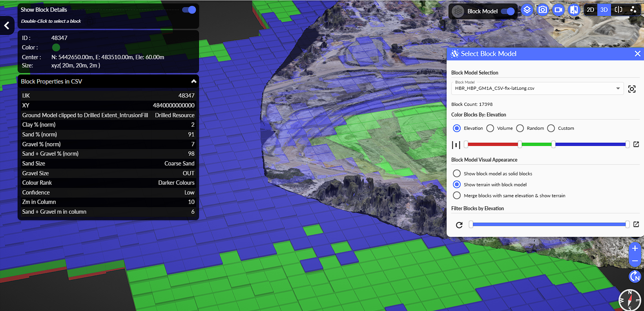Click the color range distribution bars icon
Image resolution: width=644 pixels, height=311 pixels.
[456, 145]
